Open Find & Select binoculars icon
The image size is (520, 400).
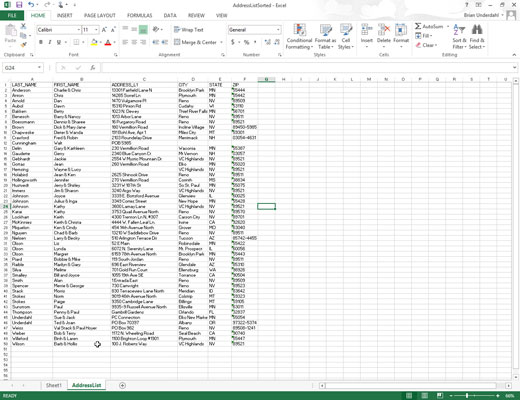pos(477,30)
